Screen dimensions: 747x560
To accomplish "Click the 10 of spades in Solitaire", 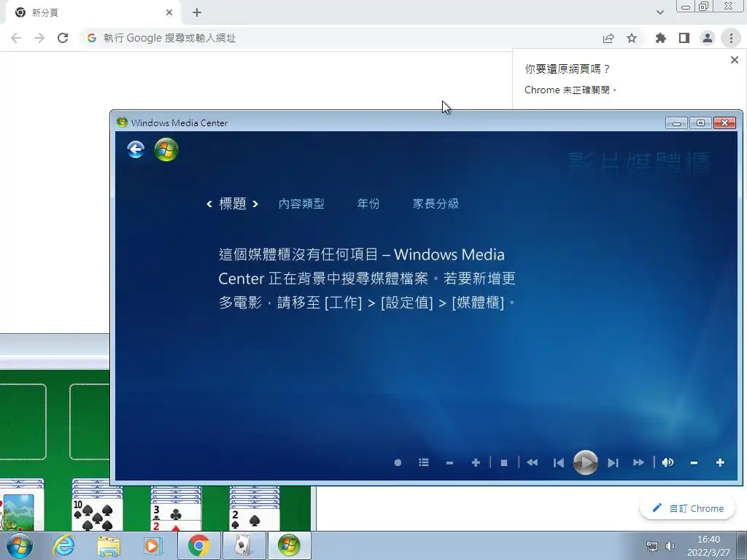I will coord(97,514).
